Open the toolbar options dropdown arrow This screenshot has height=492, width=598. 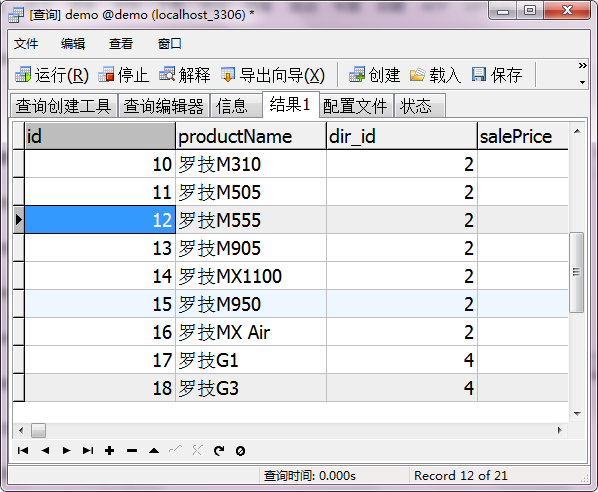tap(582, 82)
